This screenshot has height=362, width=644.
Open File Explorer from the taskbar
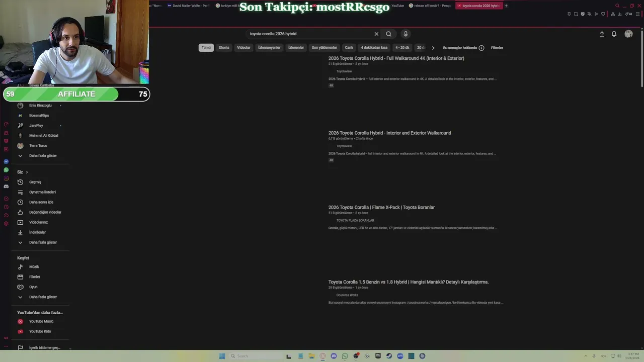(311, 356)
